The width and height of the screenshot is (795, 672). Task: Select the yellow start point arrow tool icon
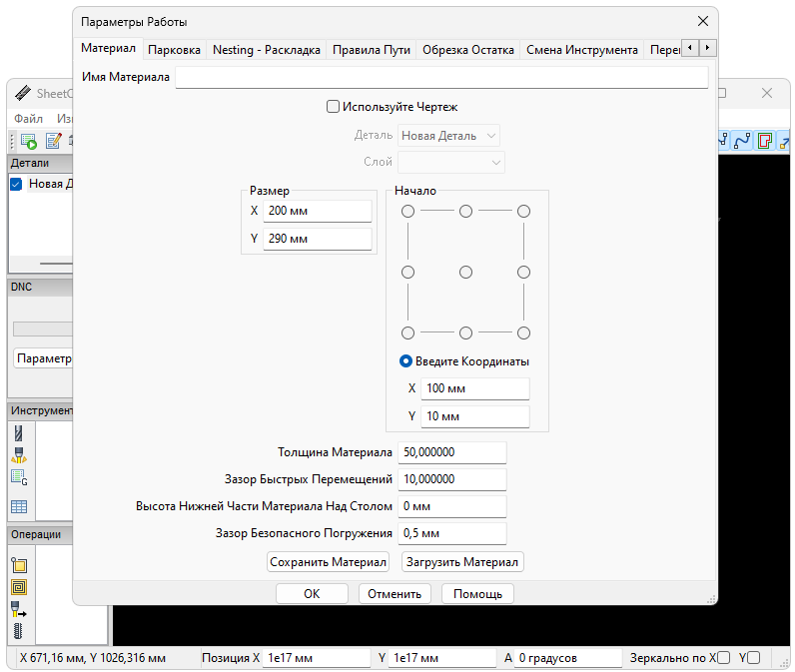click(784, 142)
